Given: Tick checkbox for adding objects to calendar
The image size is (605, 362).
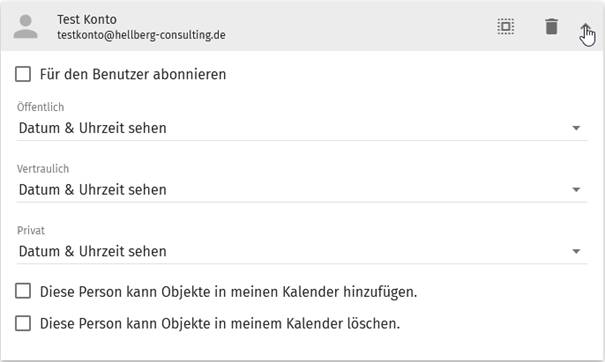Looking at the screenshot, I should [23, 291].
